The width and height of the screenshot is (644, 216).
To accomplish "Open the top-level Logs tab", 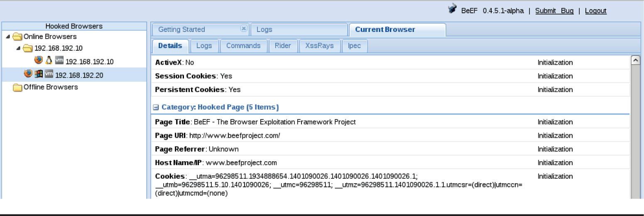I will 264,29.
